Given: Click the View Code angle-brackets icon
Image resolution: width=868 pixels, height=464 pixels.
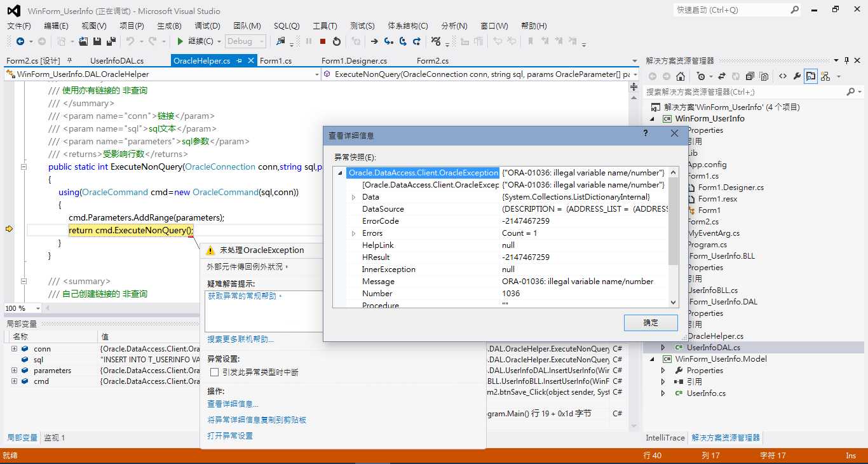Looking at the screenshot, I should 783,76.
